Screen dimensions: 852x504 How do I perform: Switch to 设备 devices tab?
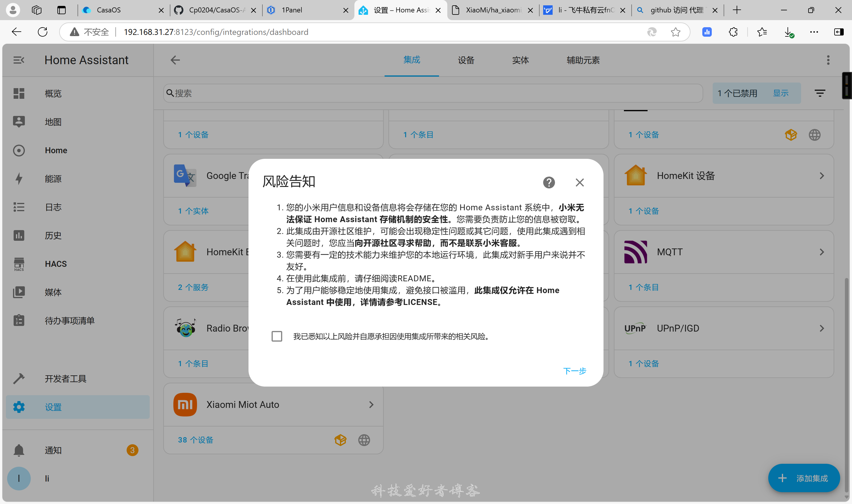tap(466, 60)
